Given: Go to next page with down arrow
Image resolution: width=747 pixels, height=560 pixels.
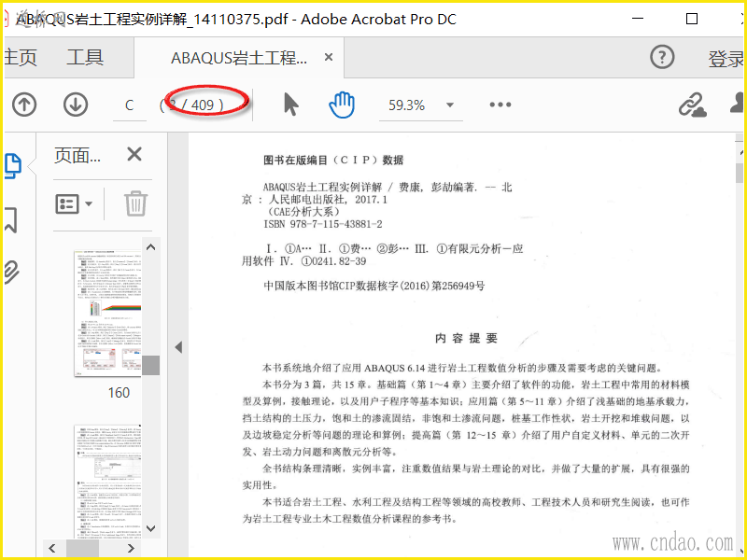Looking at the screenshot, I should [76, 105].
